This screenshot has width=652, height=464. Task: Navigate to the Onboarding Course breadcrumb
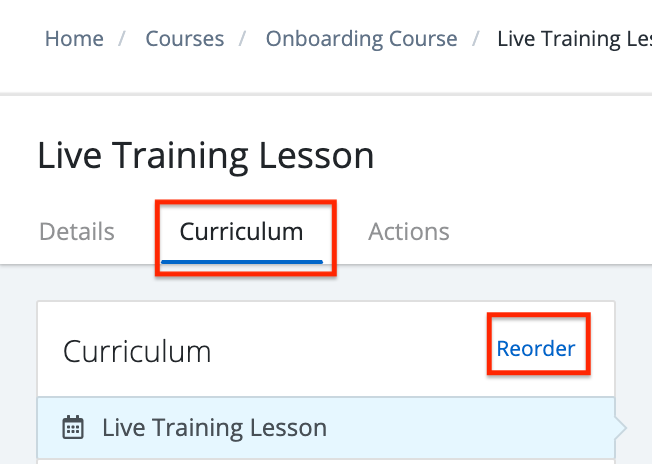[361, 39]
